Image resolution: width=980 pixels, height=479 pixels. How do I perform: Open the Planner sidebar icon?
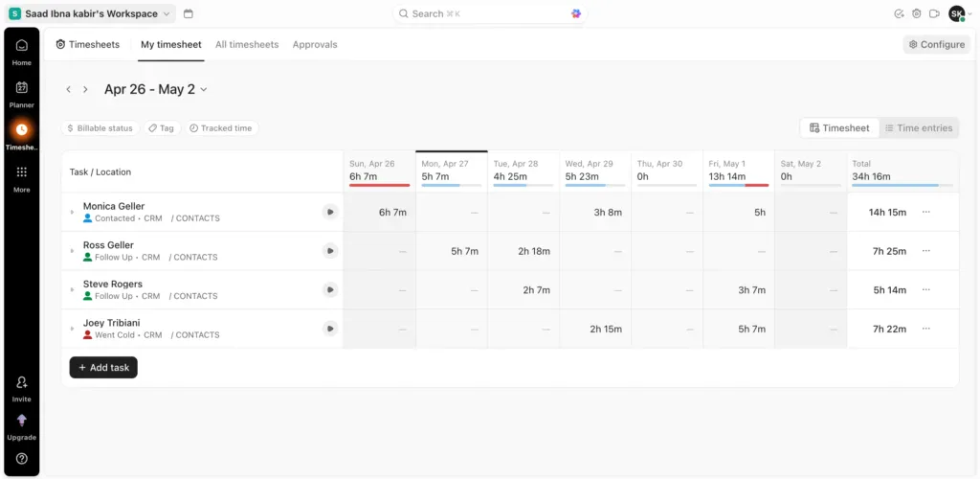click(21, 93)
